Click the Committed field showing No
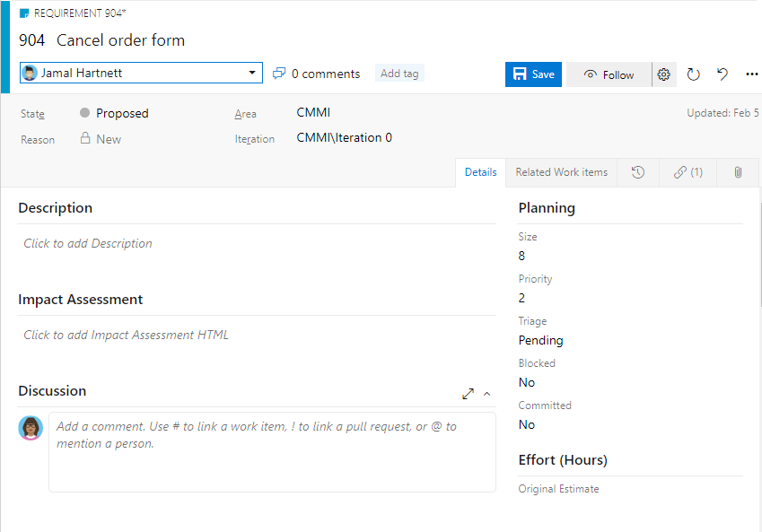The height and width of the screenshot is (532, 762). tap(526, 424)
